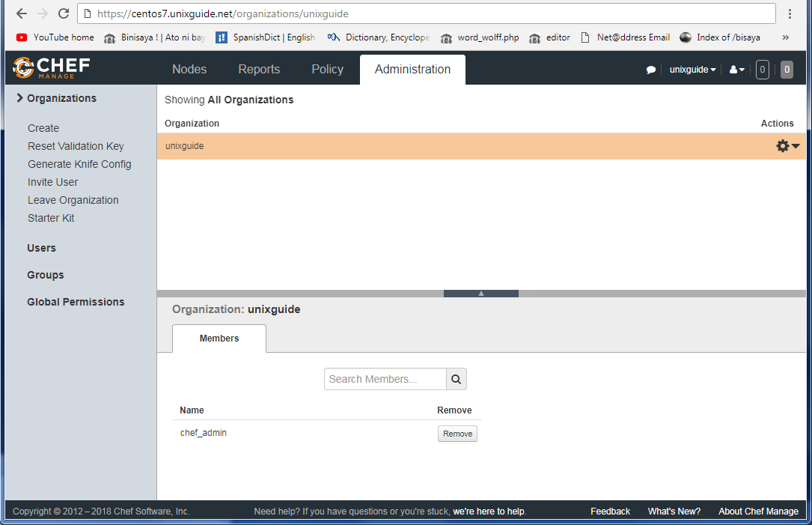Screen dimensions: 812x525
Task: Click the chef_admin member name
Action: (204, 433)
